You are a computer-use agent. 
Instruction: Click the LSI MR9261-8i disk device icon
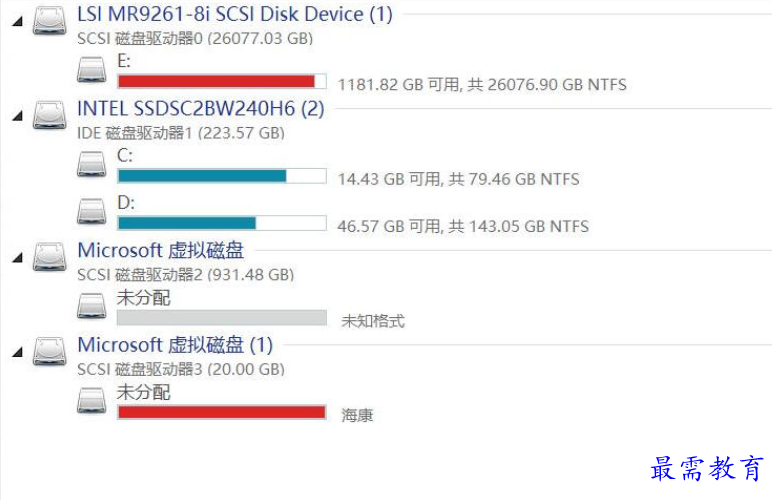pos(49,21)
